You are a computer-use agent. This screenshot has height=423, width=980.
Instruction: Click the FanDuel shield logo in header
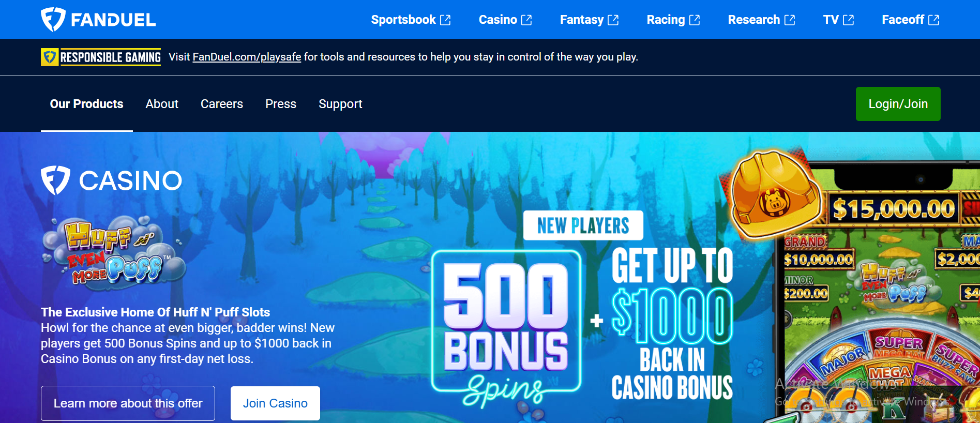click(x=53, y=20)
